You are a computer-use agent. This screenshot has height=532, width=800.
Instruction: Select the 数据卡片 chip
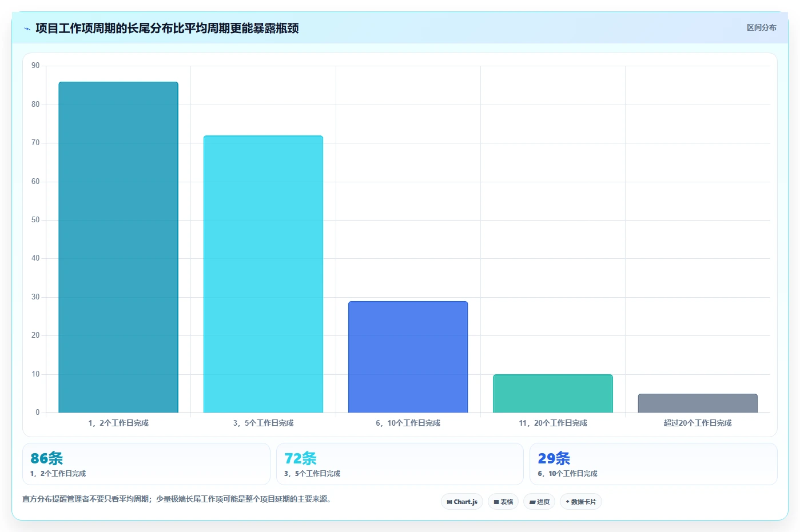(x=581, y=502)
